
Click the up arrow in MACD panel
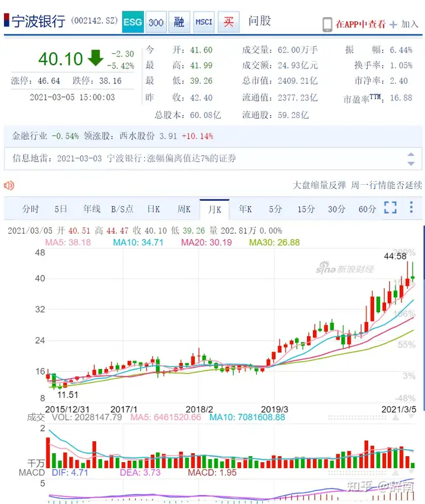[395, 473]
